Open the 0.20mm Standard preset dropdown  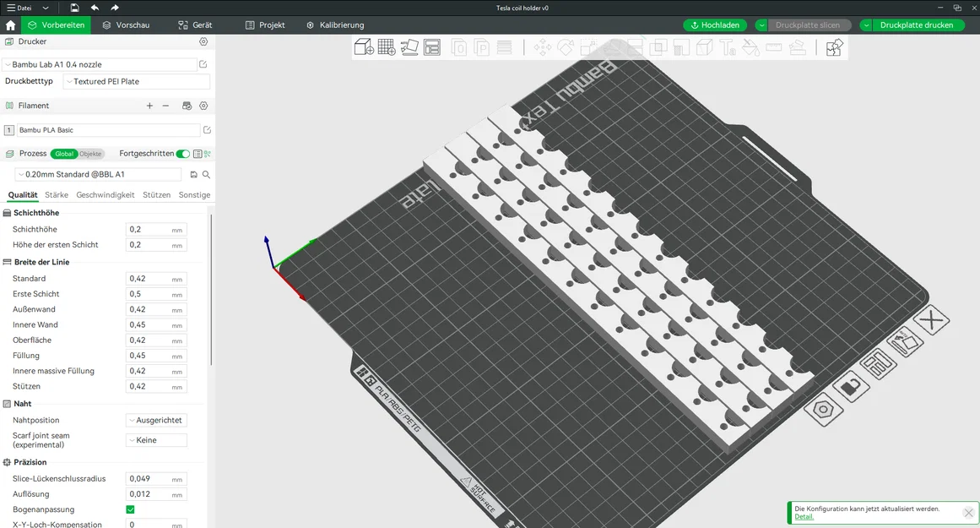(98, 175)
